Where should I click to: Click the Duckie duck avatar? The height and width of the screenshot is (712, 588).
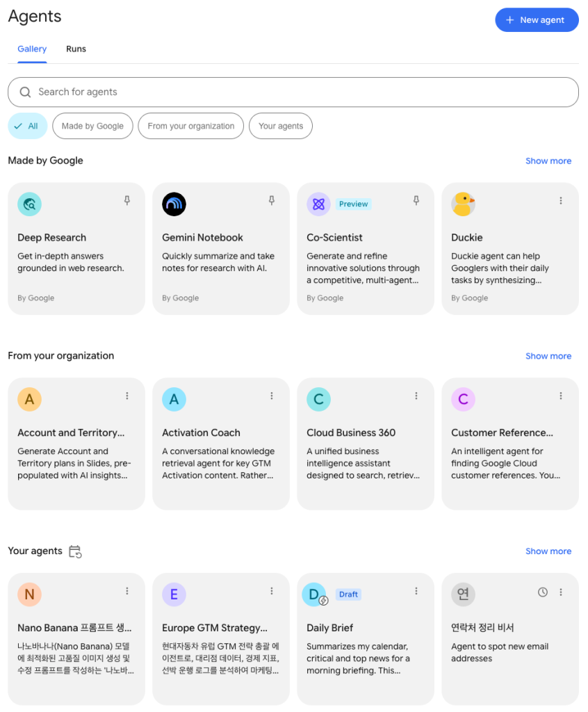coord(463,204)
